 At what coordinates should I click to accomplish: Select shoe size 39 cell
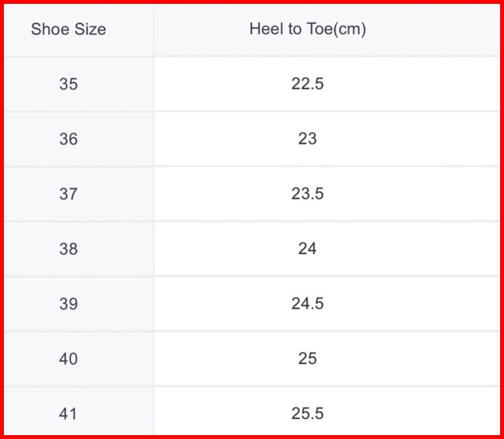coord(68,304)
